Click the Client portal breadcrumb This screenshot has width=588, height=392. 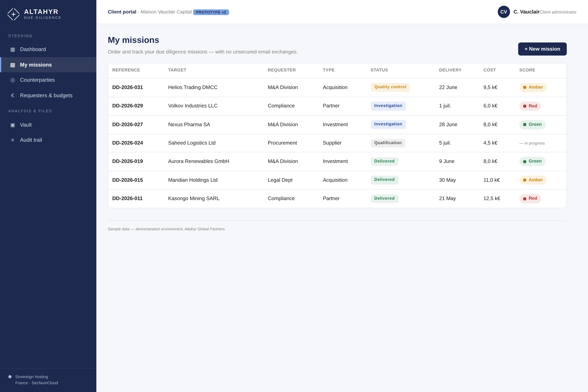tap(122, 12)
